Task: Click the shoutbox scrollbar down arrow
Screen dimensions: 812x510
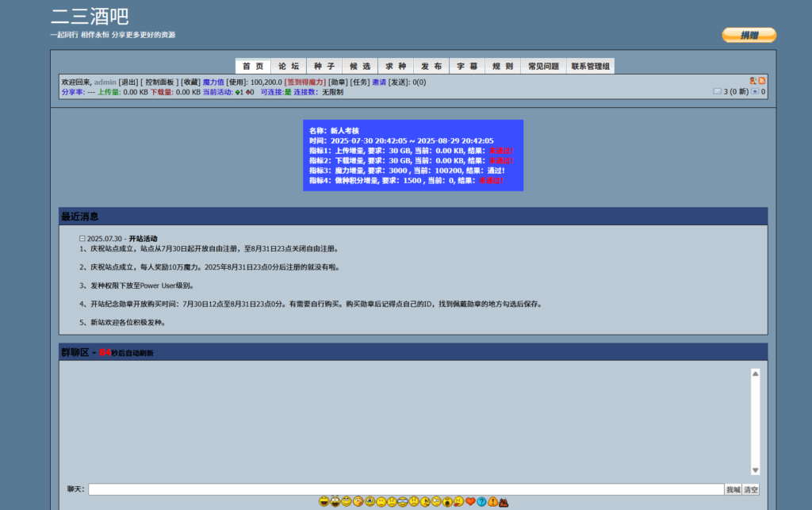Action: (755, 470)
